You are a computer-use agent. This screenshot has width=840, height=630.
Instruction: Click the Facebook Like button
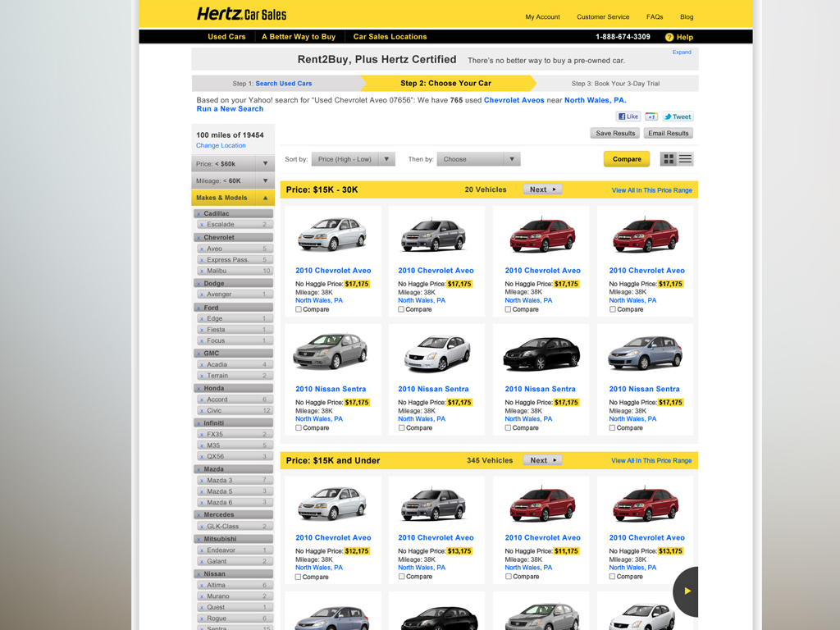(x=628, y=116)
